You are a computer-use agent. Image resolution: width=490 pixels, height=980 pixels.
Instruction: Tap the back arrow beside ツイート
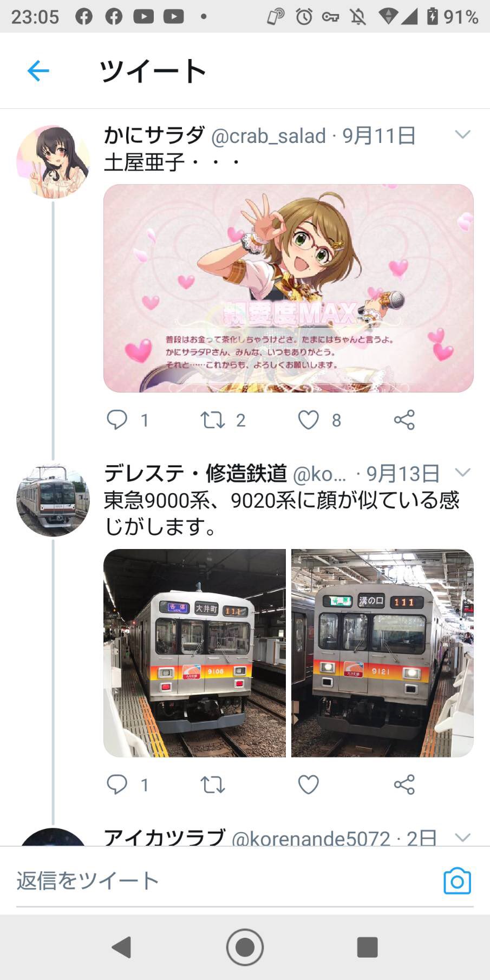point(38,71)
